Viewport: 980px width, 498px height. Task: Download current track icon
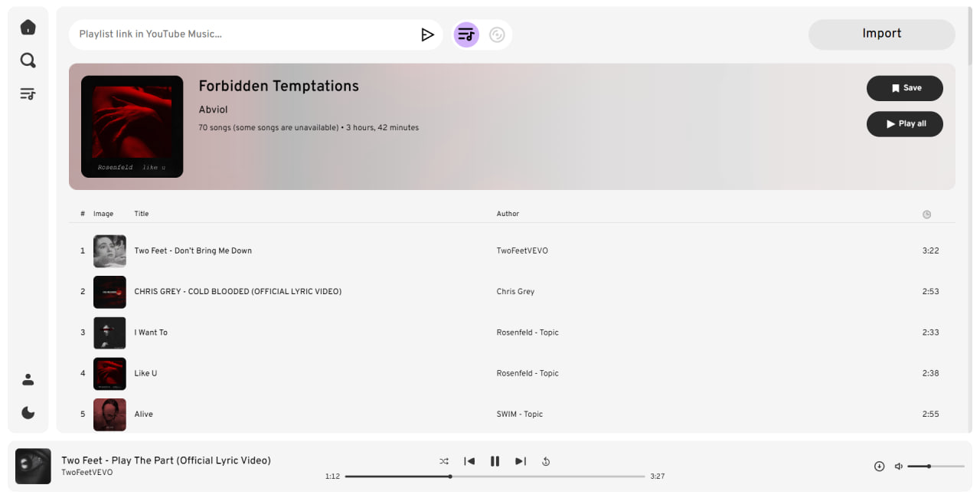pyautogui.click(x=880, y=466)
